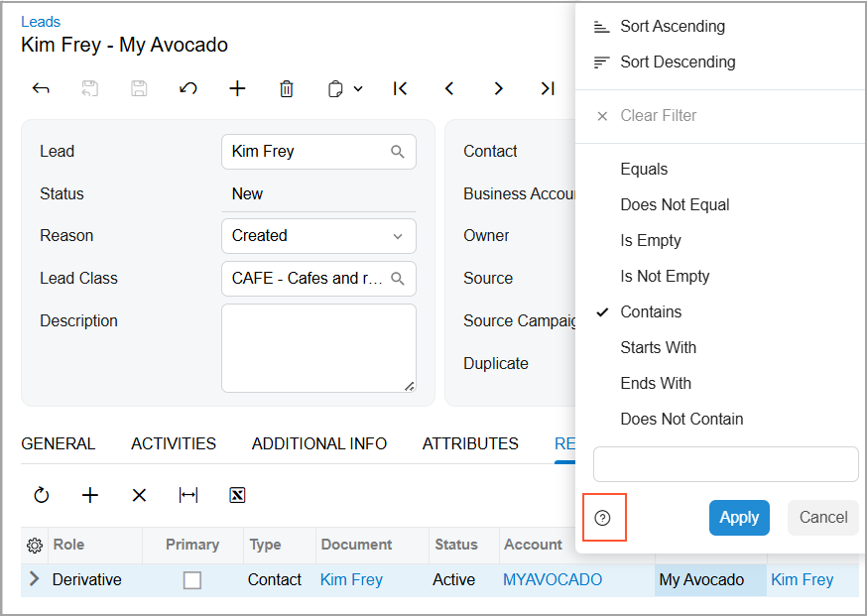Open clipboard dropdown arrow in toolbar
The width and height of the screenshot is (867, 616).
coord(358,88)
